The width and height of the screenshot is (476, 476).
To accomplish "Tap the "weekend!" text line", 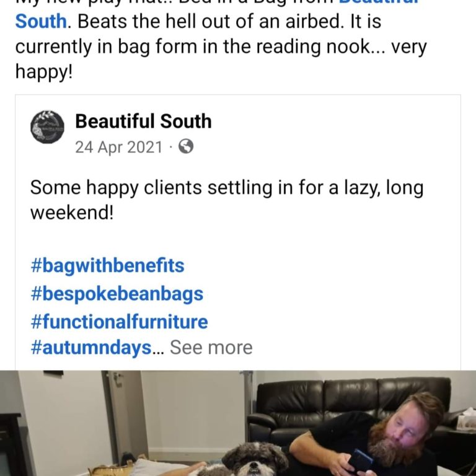I will click(72, 212).
